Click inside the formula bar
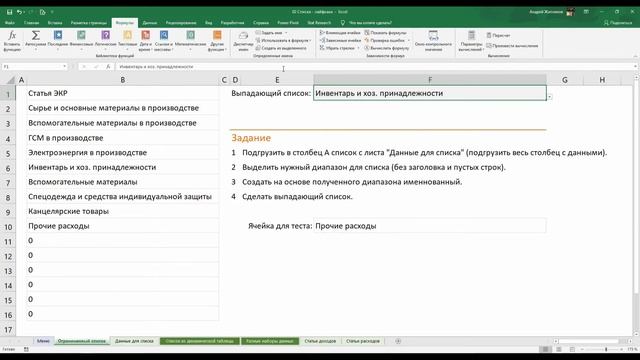The image size is (640, 360). (x=373, y=67)
